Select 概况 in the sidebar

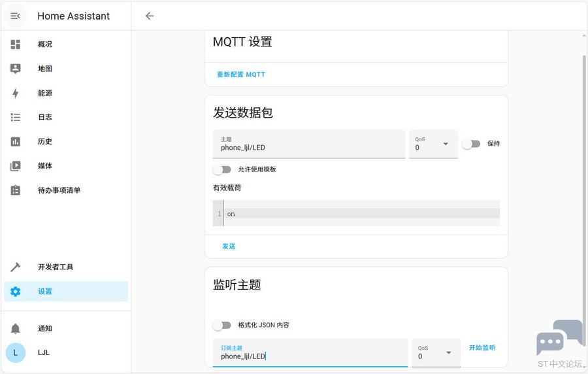point(45,44)
